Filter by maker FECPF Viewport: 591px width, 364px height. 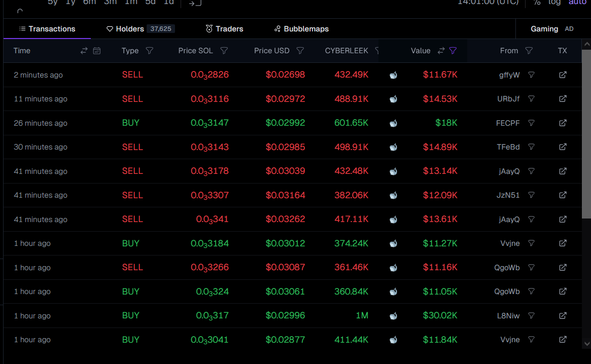pos(532,123)
